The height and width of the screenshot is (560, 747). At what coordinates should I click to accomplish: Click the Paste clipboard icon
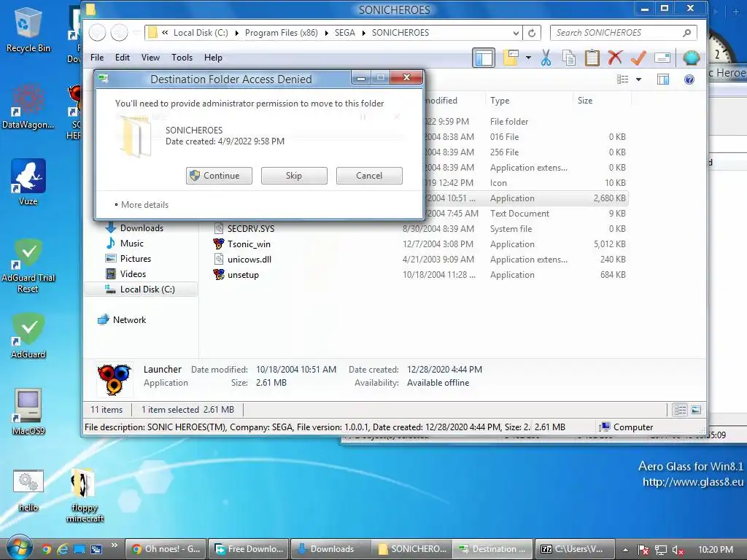pyautogui.click(x=592, y=58)
